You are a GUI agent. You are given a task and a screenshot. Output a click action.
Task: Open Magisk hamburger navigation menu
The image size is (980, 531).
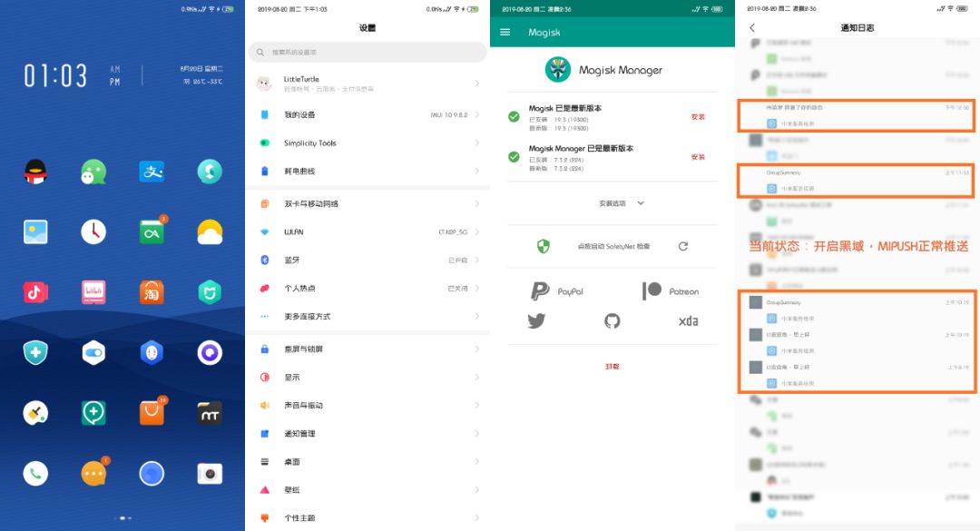505,32
